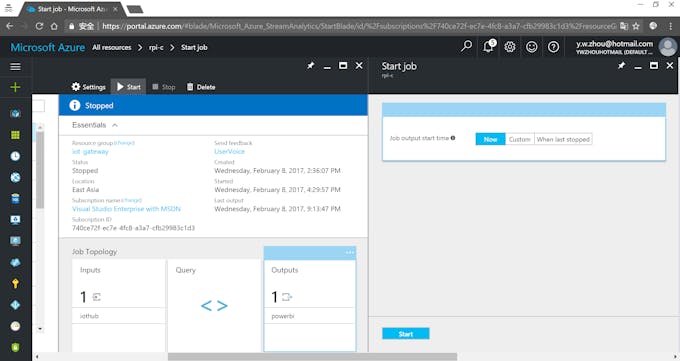Image resolution: width=680 pixels, height=361 pixels.
Task: Pin the Start job blade
Action: point(621,66)
